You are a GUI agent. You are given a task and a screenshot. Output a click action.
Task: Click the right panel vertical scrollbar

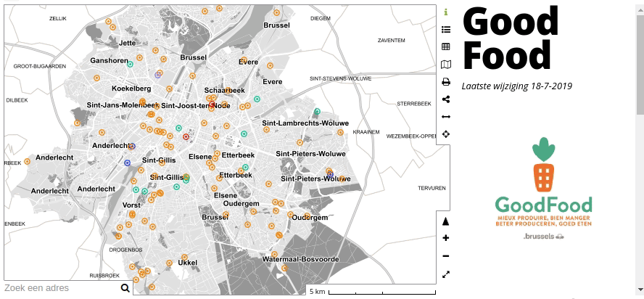[x=640, y=58]
